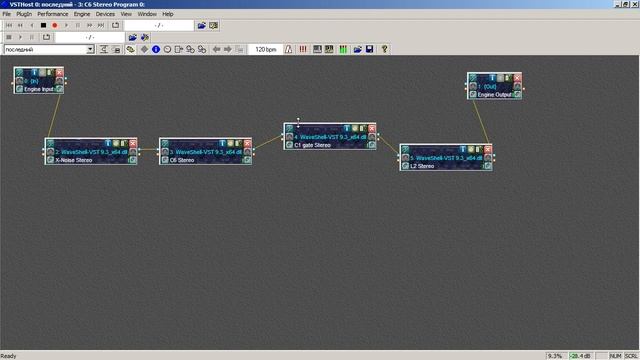Click the left arrow toolbar button

[216, 49]
